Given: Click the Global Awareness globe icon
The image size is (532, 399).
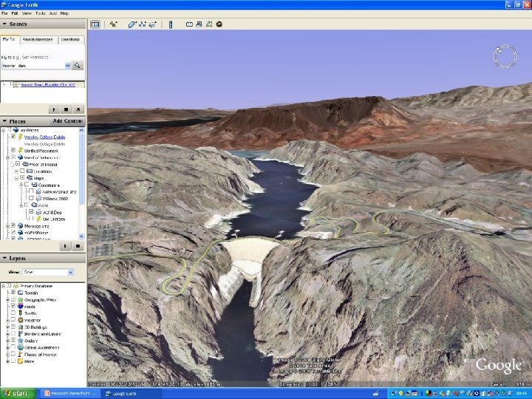Looking at the screenshot, I should [x=21, y=347].
